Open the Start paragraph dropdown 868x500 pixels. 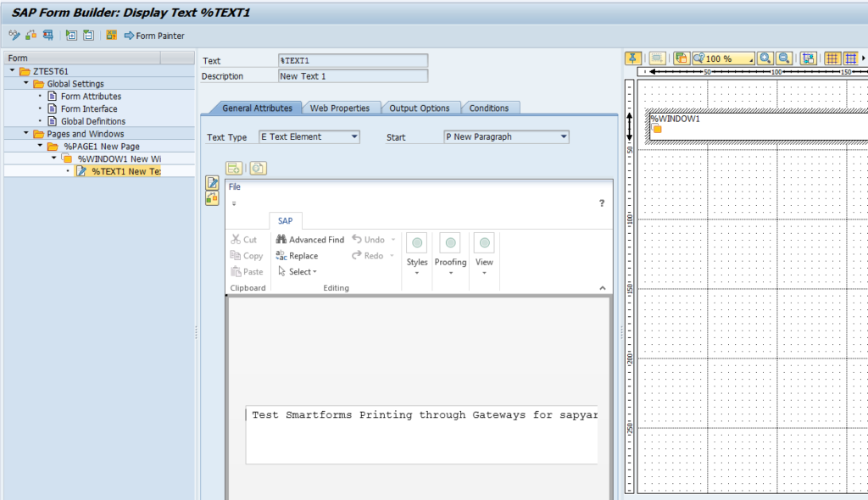564,136
